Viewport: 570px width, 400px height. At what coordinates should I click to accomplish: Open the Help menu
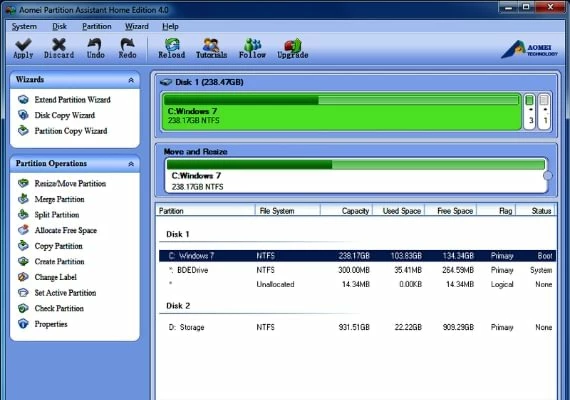click(170, 27)
